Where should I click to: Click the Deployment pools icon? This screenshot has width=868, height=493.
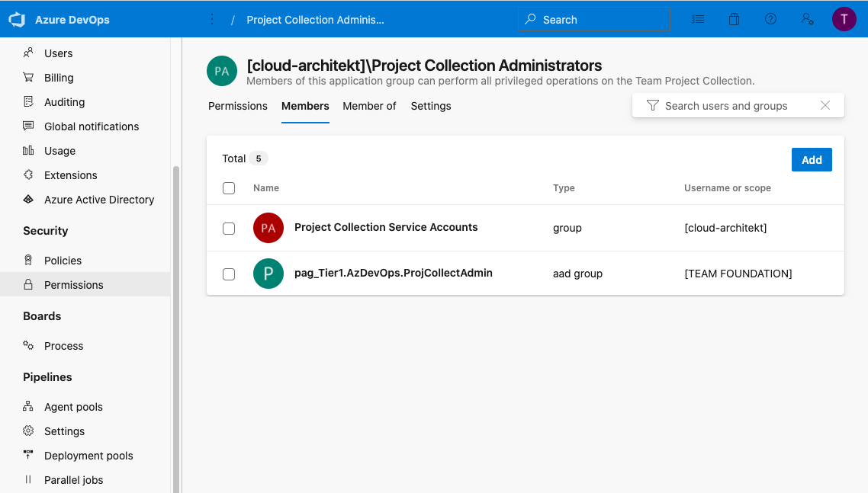click(28, 454)
